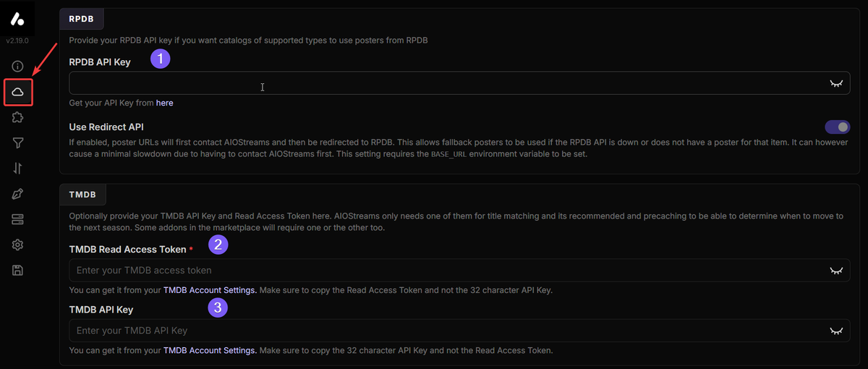This screenshot has height=369, width=868.
Task: Open the Sorting arrows icon in sidebar
Action: pyautogui.click(x=18, y=168)
